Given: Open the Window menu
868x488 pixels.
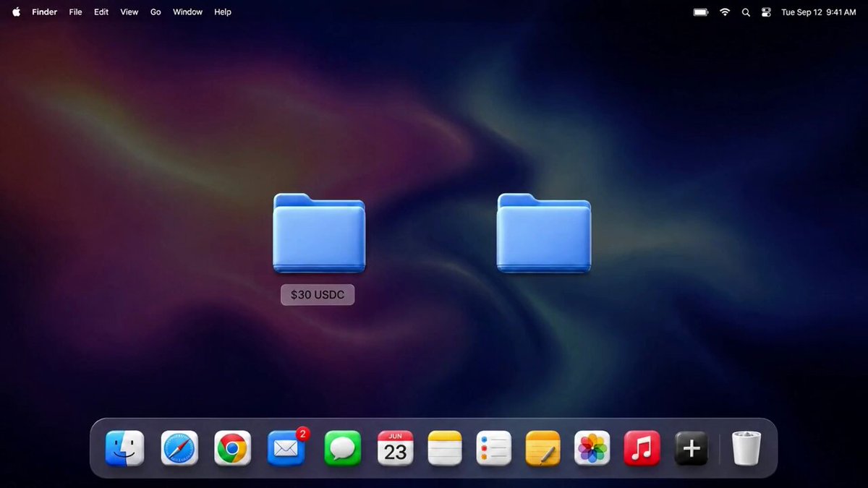Looking at the screenshot, I should pos(187,12).
